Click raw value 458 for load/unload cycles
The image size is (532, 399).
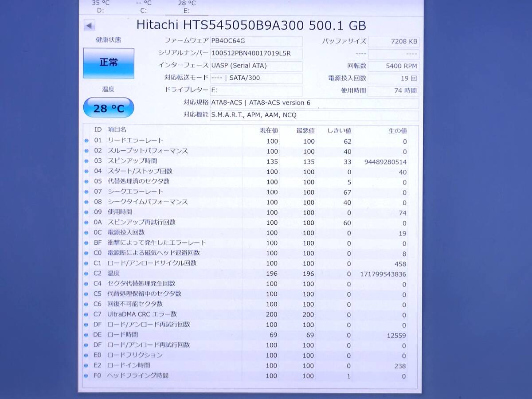[x=400, y=264]
